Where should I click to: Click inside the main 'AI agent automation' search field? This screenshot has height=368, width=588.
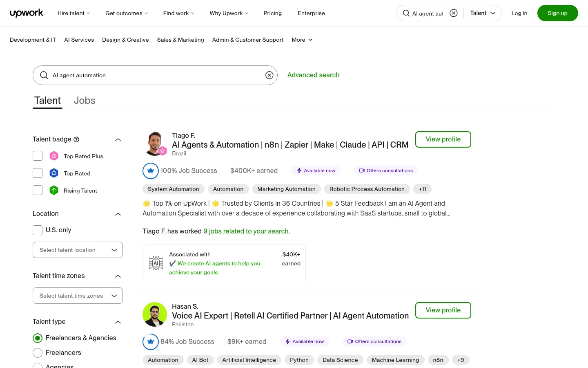[x=155, y=75]
